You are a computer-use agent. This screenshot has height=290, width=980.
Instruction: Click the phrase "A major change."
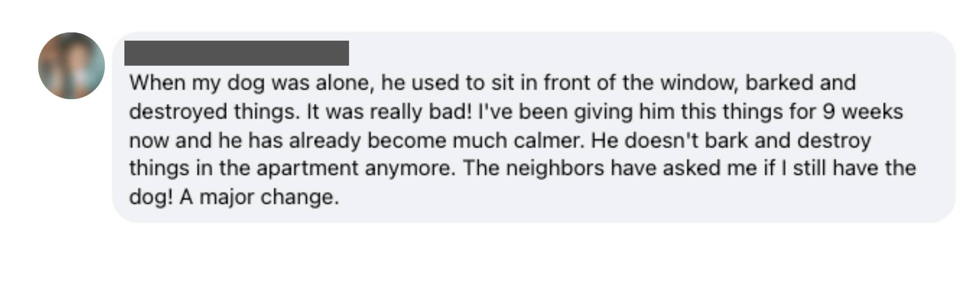(x=259, y=197)
